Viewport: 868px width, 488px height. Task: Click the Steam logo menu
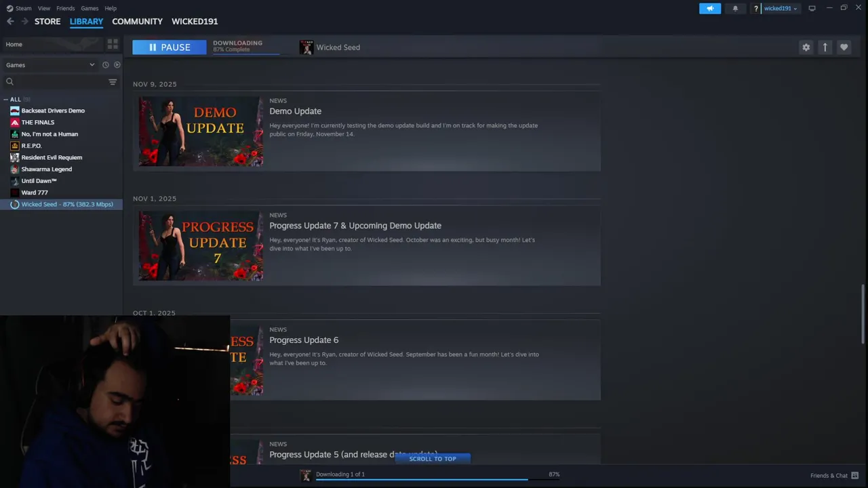(19, 8)
